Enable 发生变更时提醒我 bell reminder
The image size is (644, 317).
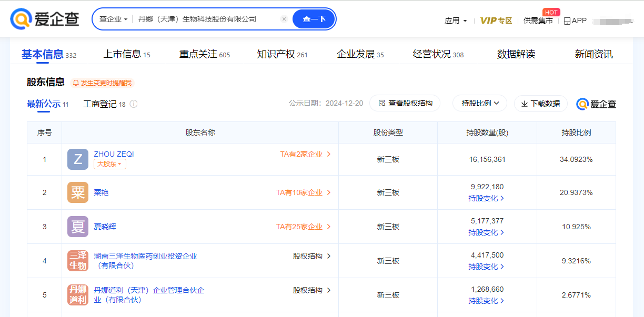[102, 83]
